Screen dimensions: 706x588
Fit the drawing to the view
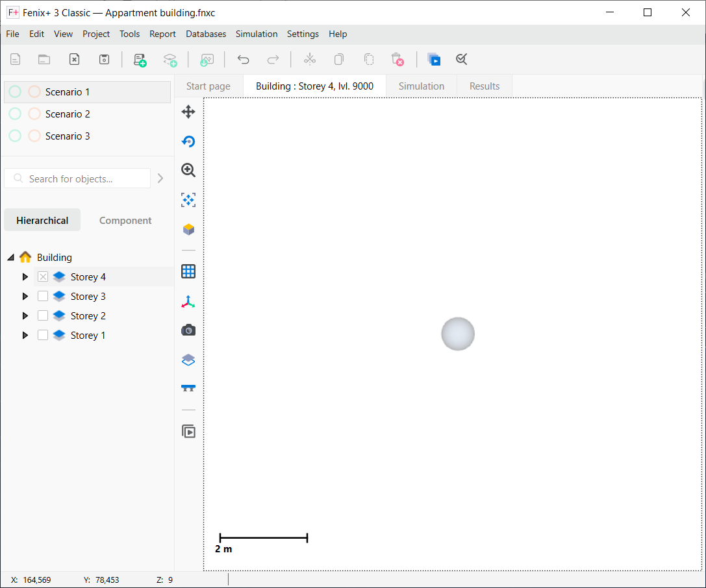[x=188, y=200]
